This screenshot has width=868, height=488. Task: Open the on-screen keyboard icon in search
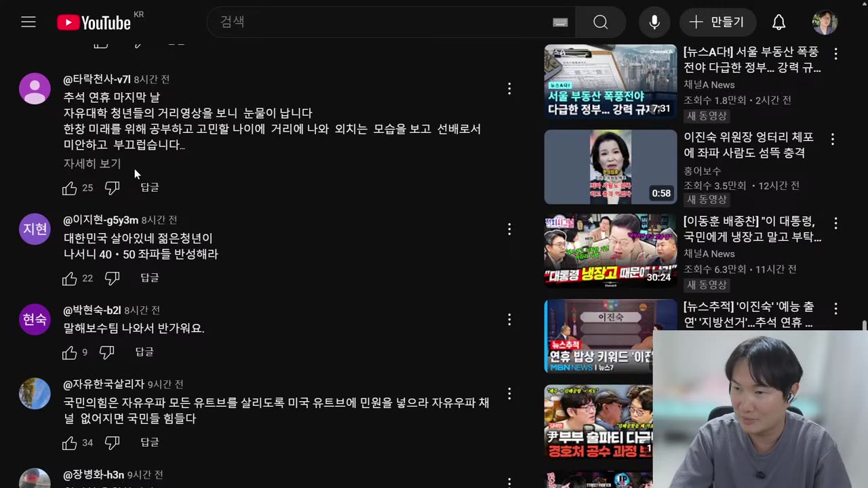point(560,22)
